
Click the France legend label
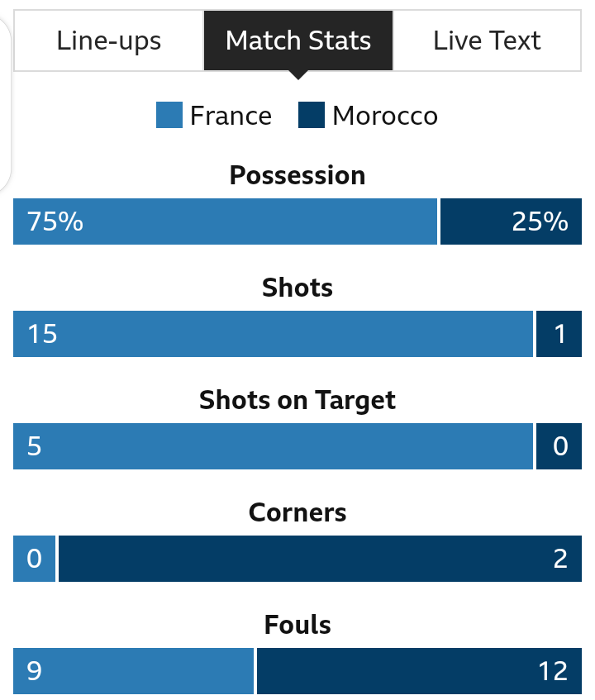231,116
